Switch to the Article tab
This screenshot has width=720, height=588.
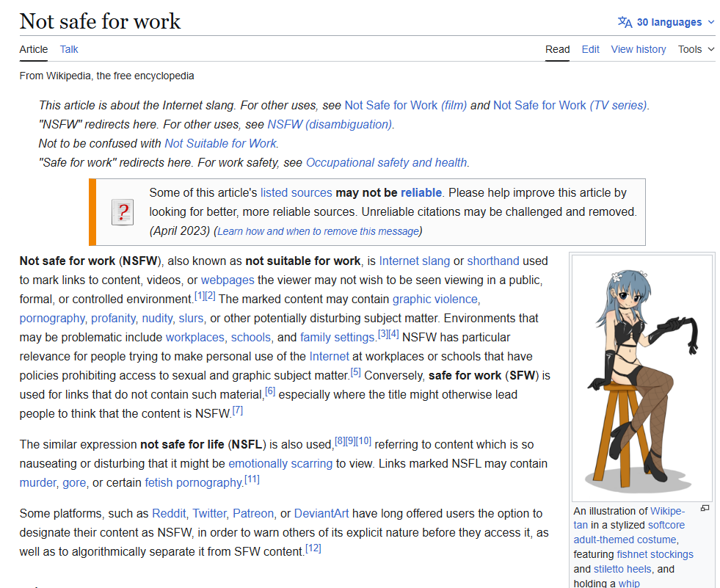click(34, 49)
